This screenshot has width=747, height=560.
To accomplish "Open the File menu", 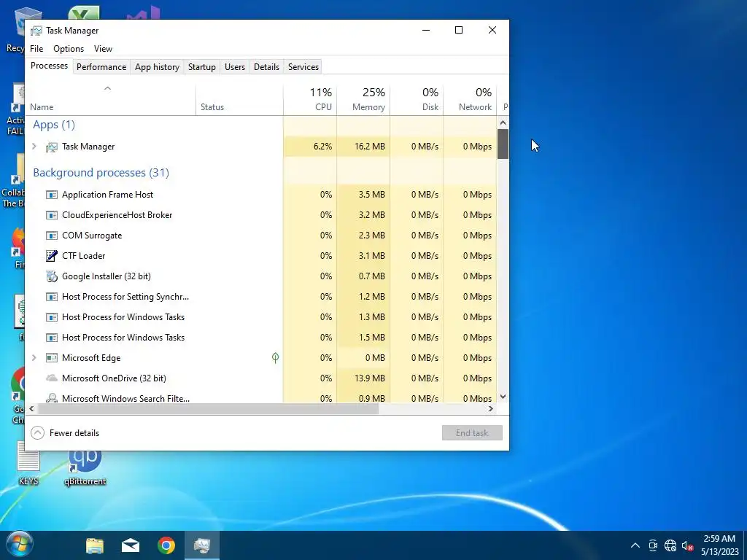I will coord(36,49).
